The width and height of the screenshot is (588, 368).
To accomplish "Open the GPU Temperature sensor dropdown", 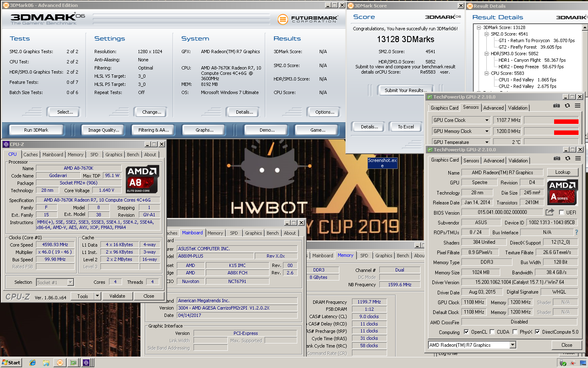I will [x=487, y=142].
